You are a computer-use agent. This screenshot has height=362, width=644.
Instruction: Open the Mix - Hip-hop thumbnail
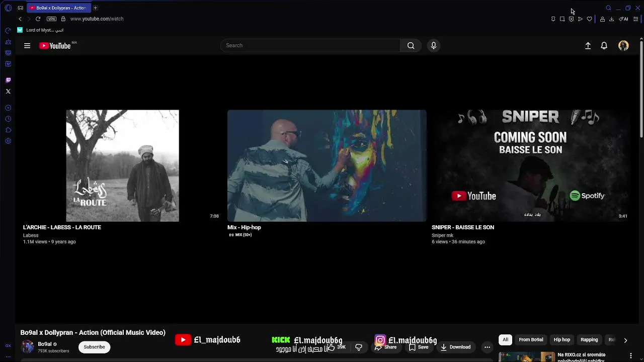tap(327, 165)
